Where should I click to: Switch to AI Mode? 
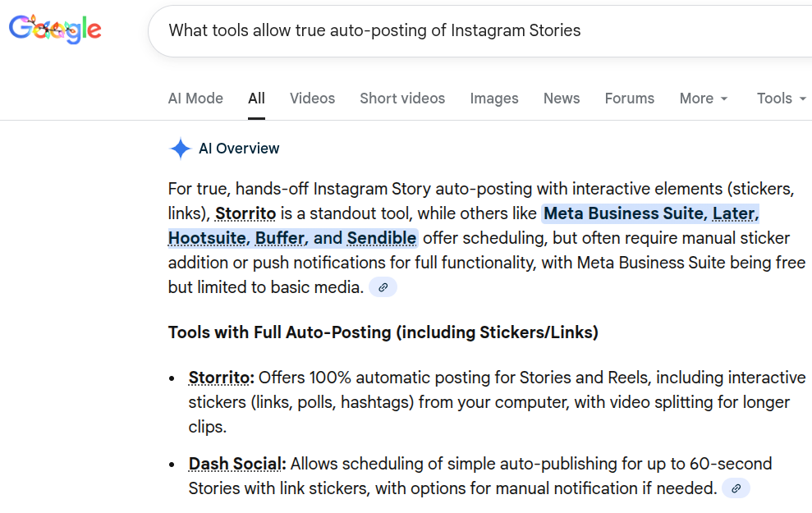click(x=195, y=98)
